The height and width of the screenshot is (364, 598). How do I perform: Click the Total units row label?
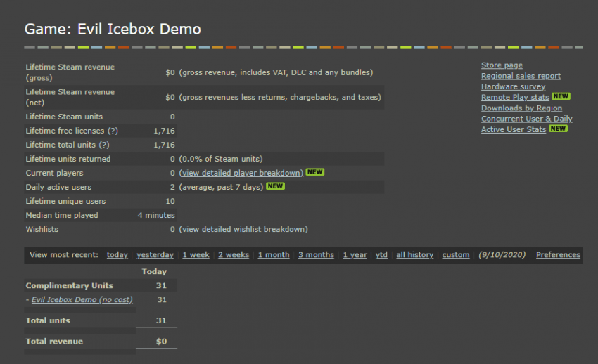pyautogui.click(x=48, y=320)
